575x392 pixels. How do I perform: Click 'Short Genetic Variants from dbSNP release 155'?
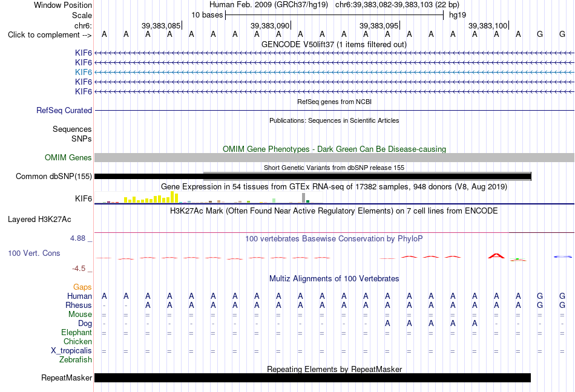pyautogui.click(x=334, y=168)
